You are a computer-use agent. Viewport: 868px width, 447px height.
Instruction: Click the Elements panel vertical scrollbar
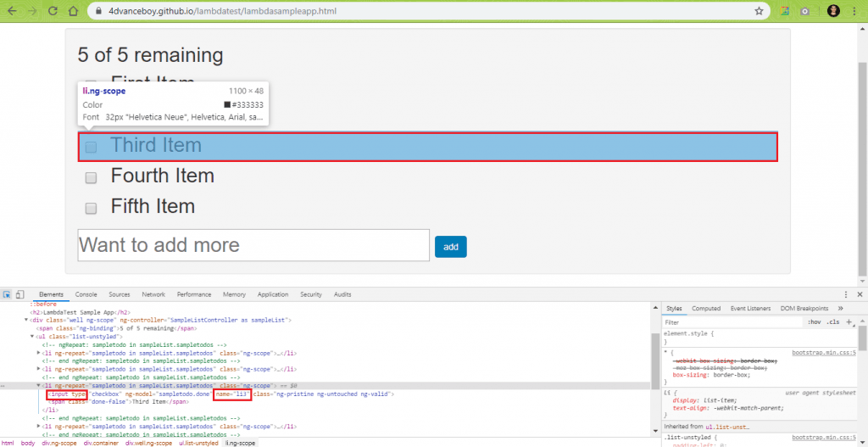click(x=655, y=361)
